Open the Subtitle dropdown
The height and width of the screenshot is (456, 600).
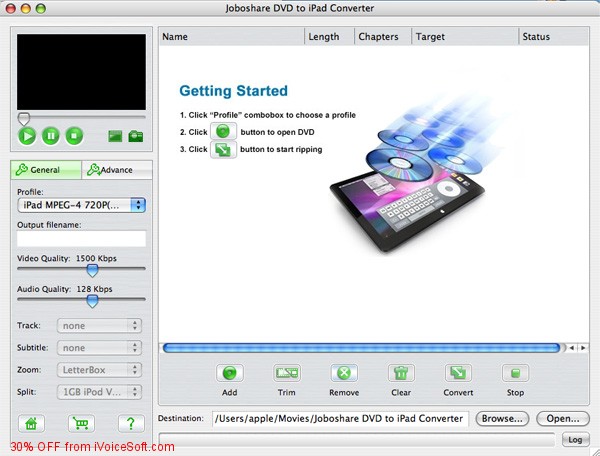click(x=99, y=348)
